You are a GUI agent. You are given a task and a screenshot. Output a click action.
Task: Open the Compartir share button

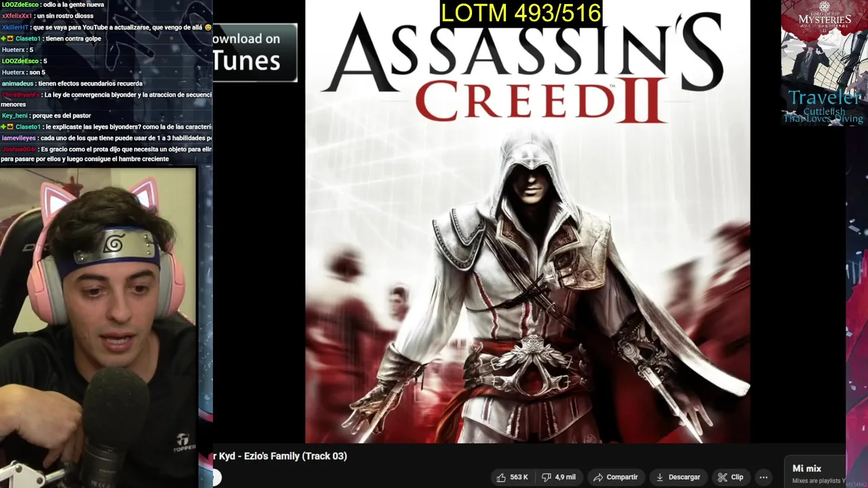point(616,477)
